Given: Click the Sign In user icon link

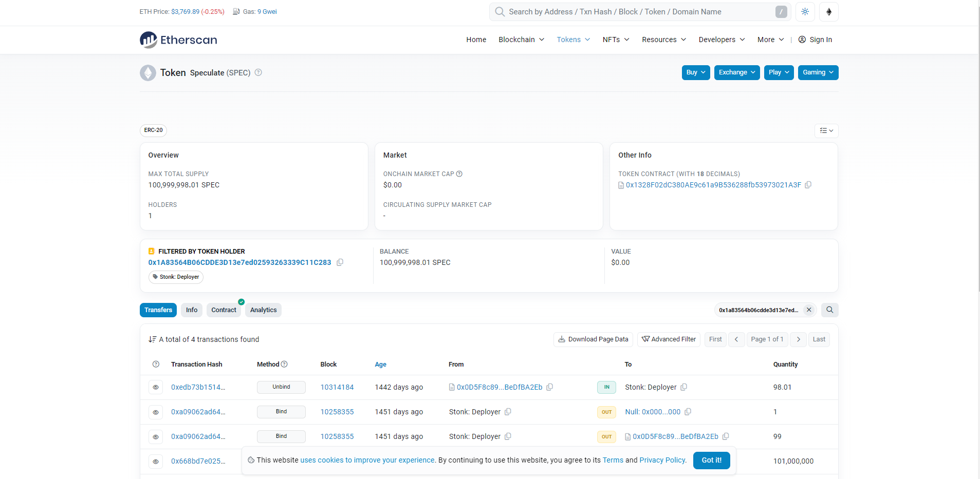Looking at the screenshot, I should 815,40.
